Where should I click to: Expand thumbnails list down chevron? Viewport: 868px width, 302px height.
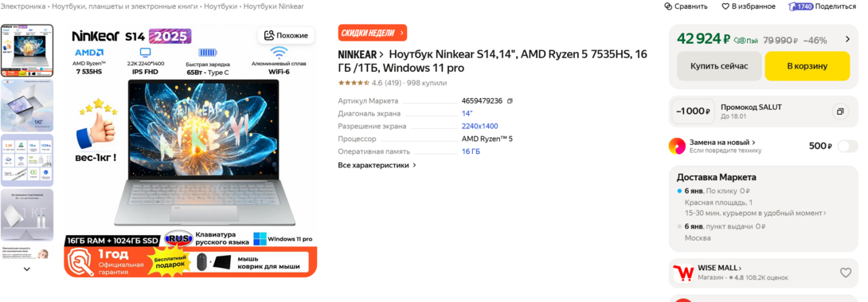coord(26,269)
